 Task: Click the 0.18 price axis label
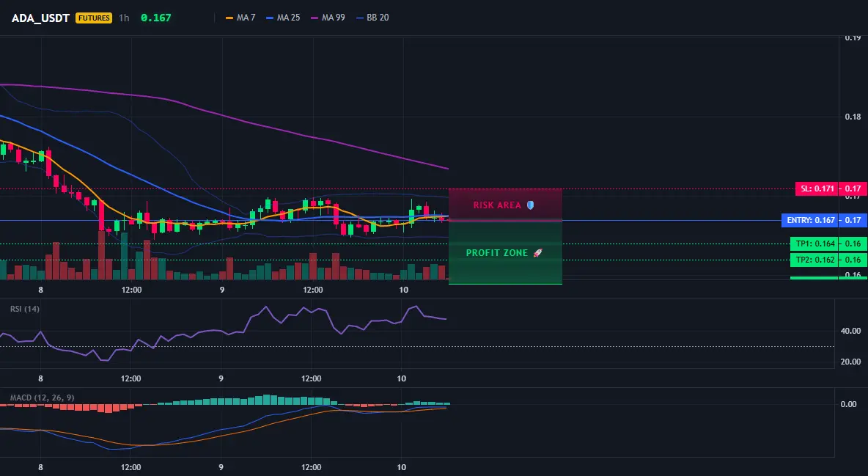point(853,117)
